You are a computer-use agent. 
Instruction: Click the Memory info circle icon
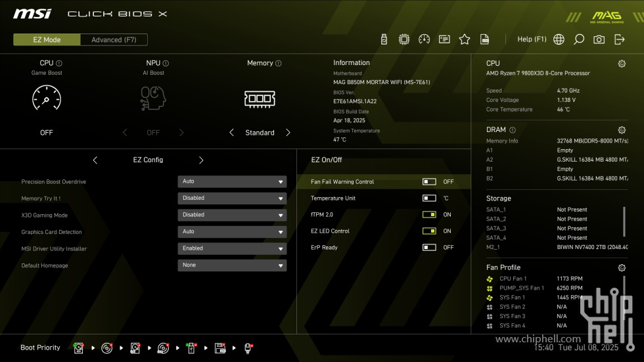(279, 63)
